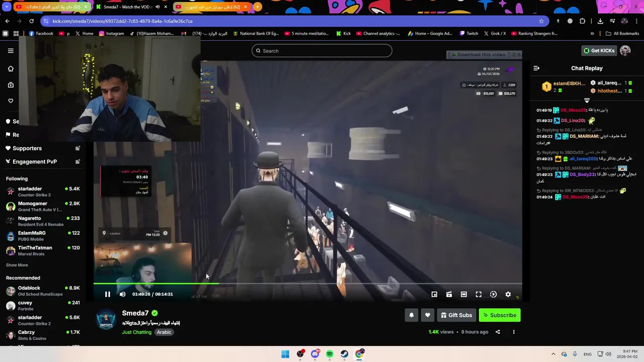Viewport: 644px width, 362px height.
Task: Open Nagaretto channel
Action: click(x=43, y=221)
